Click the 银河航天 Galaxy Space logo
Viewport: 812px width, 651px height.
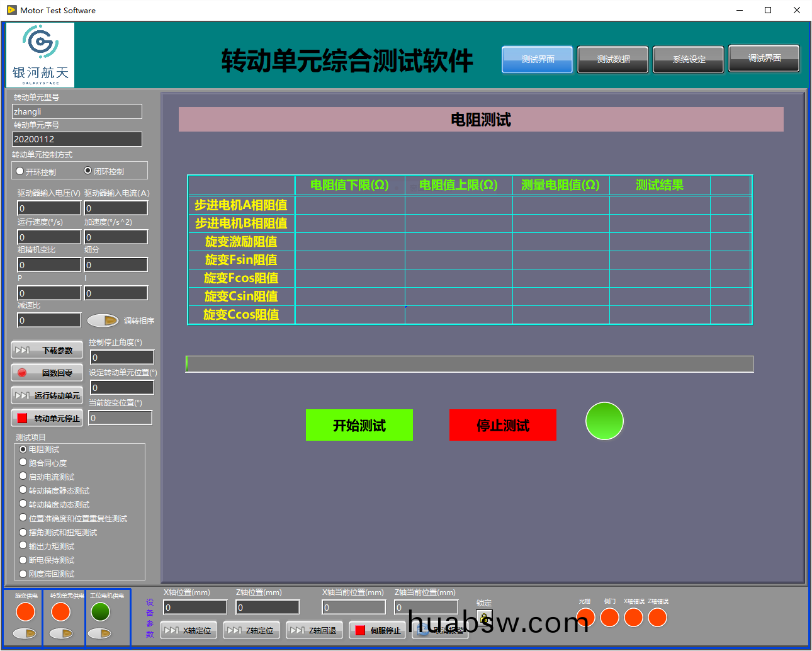point(40,55)
